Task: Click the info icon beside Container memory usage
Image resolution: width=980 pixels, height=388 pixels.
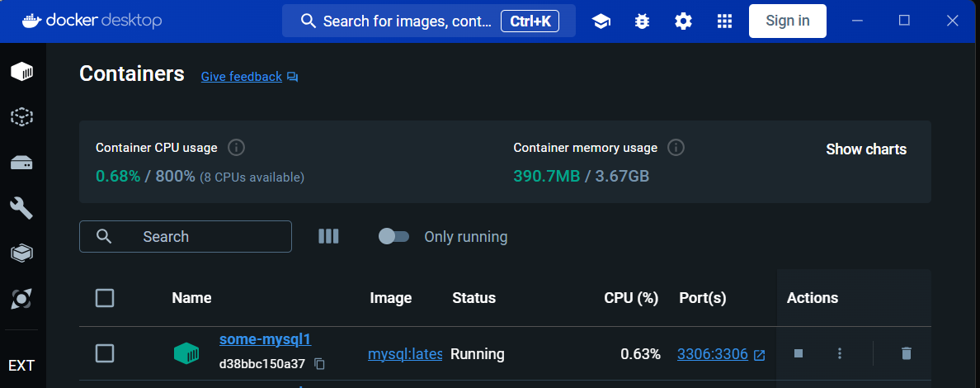Action: coord(676,148)
